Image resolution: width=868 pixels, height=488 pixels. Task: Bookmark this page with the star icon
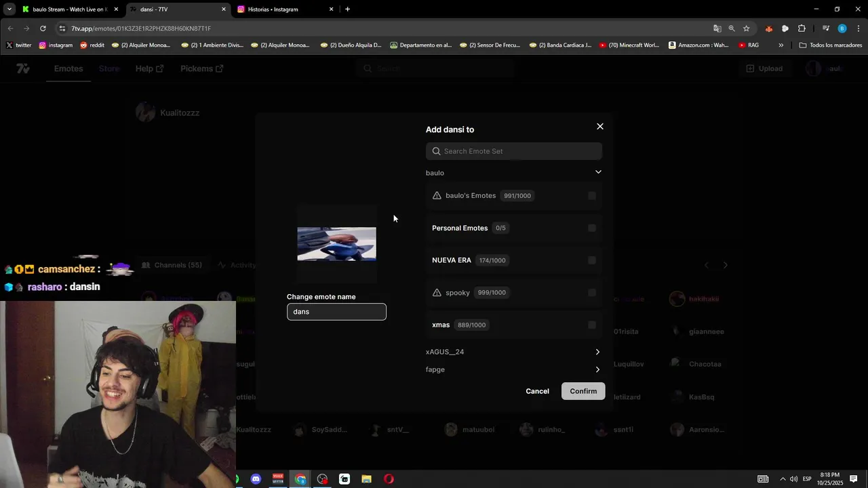(747, 28)
